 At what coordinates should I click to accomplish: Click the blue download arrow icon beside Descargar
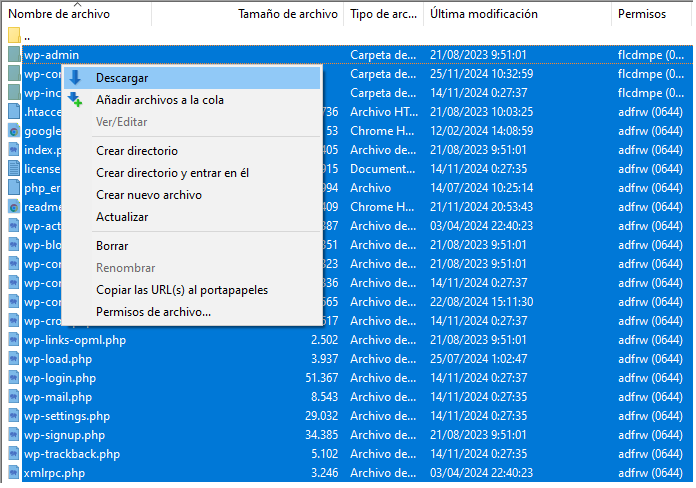[75, 77]
